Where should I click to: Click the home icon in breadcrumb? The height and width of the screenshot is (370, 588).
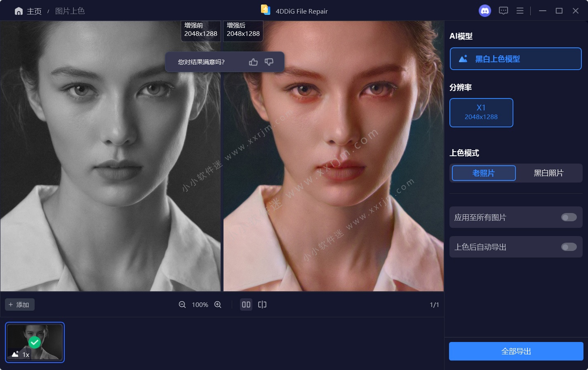tap(19, 11)
